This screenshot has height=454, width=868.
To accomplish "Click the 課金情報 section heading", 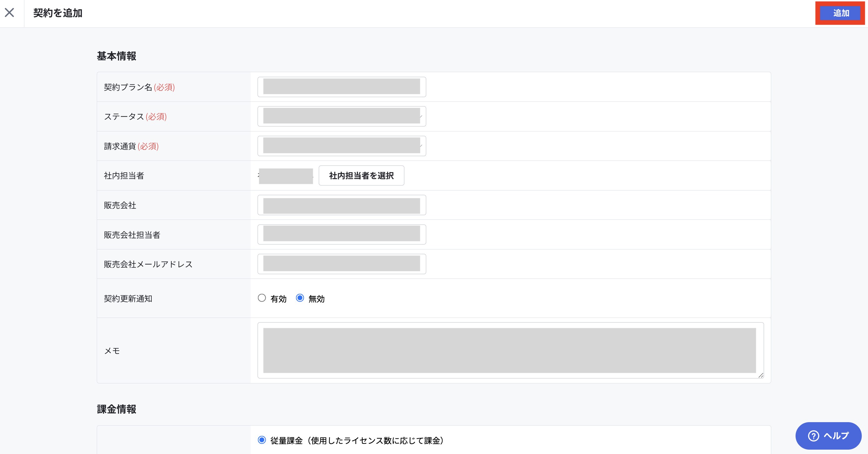I will click(x=116, y=409).
